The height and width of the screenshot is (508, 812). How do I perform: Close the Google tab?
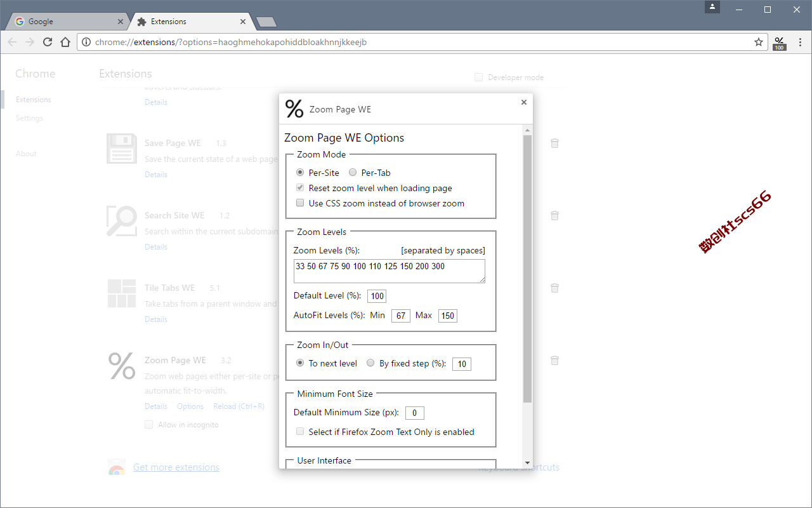tap(121, 22)
